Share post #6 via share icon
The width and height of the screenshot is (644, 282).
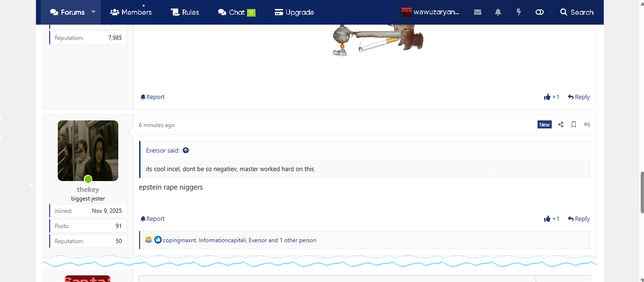pos(561,125)
